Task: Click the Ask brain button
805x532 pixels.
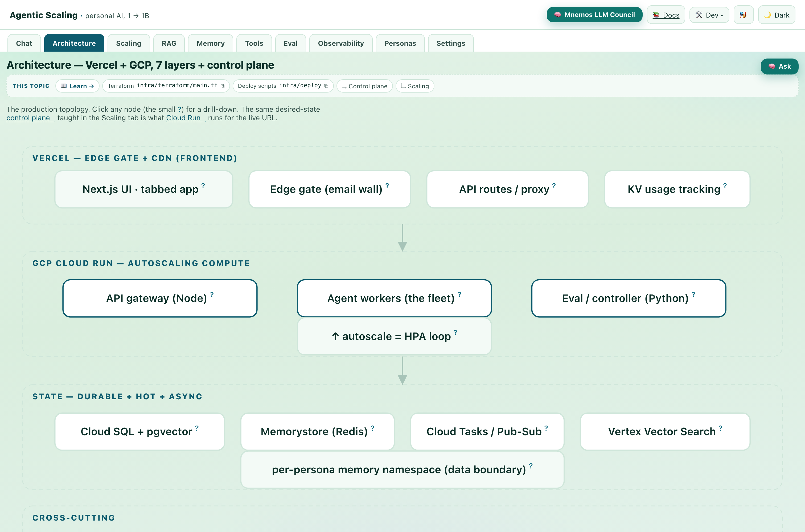Action: (779, 66)
